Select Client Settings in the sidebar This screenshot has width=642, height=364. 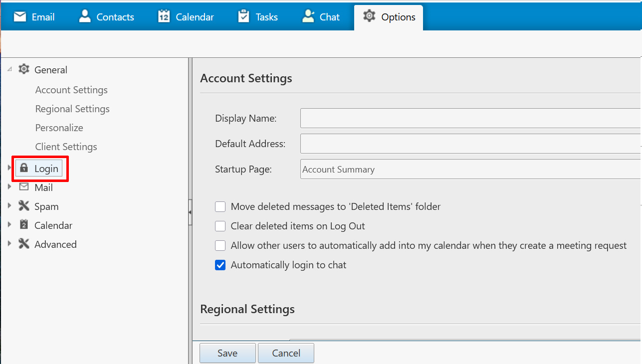pos(66,147)
